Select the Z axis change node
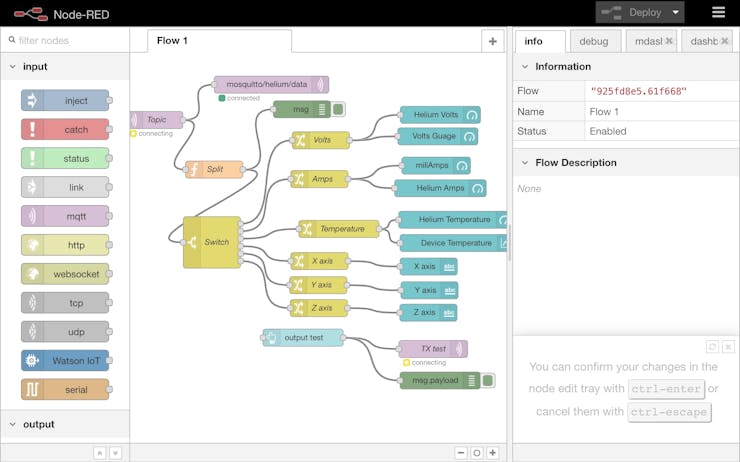 point(320,308)
